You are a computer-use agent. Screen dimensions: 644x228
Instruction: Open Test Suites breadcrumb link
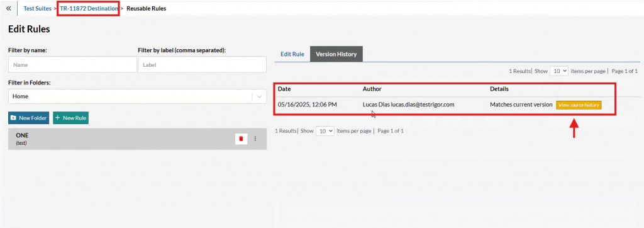pyautogui.click(x=37, y=8)
